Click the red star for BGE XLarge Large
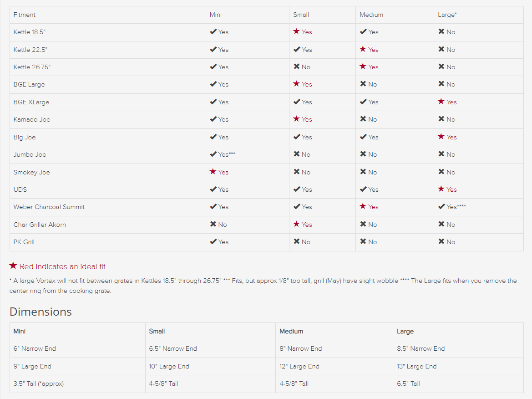This screenshot has width=532, height=399. [x=441, y=102]
